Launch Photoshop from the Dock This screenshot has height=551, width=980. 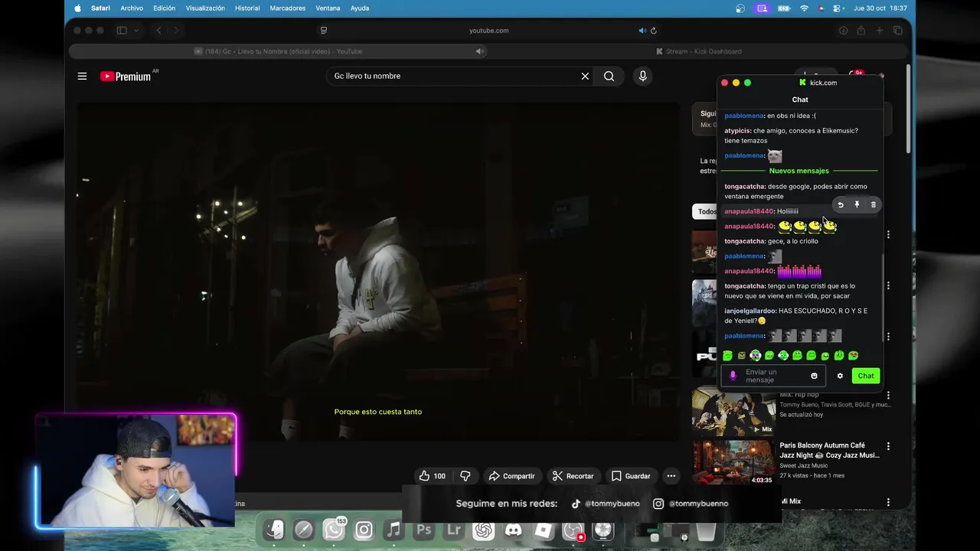coord(423,530)
